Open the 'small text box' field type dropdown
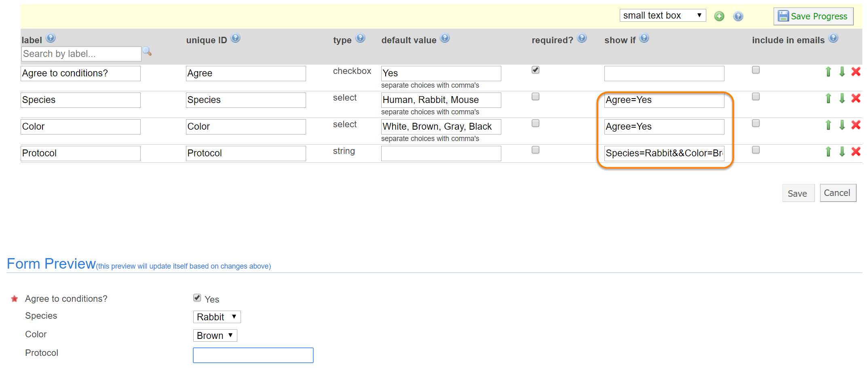868x368 pixels. (x=662, y=15)
